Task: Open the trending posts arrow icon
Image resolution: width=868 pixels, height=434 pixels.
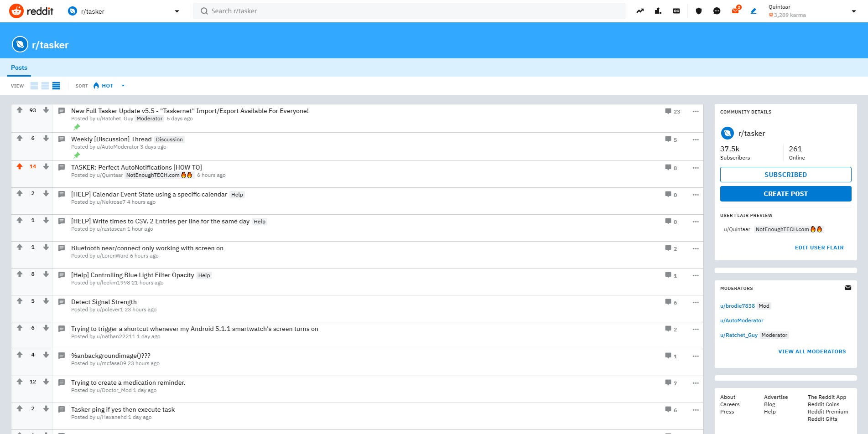Action: 639,10
